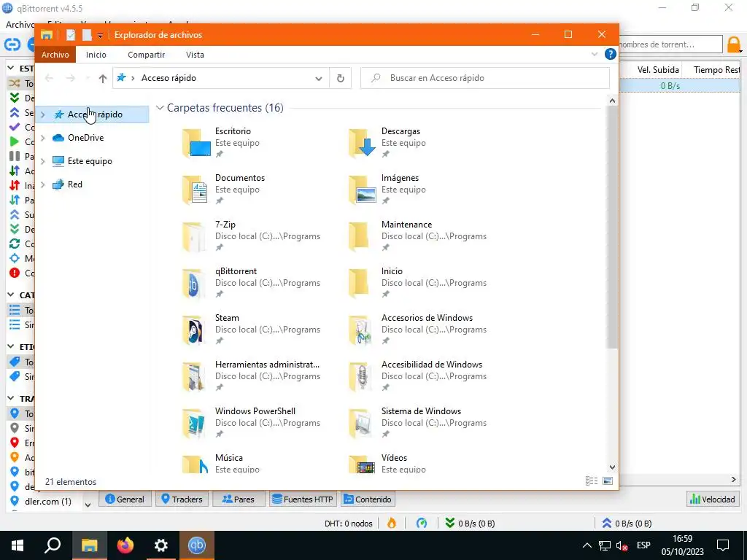Expand the Acceso rápido tree node
747x560 pixels.
pyautogui.click(x=43, y=114)
